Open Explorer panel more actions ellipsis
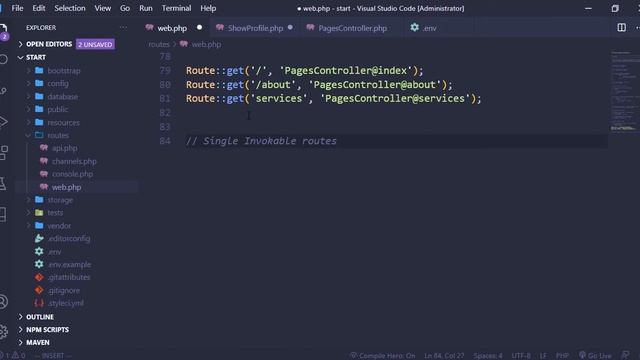 [x=123, y=27]
